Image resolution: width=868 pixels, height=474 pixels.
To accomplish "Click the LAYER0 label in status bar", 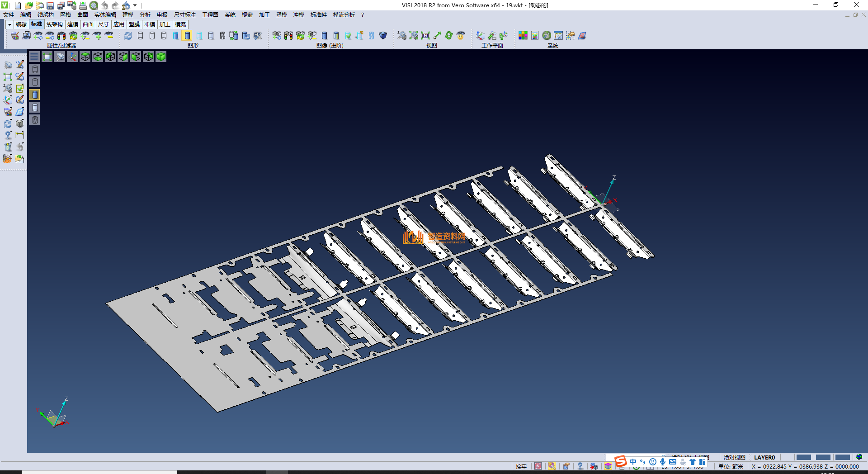I will point(764,457).
